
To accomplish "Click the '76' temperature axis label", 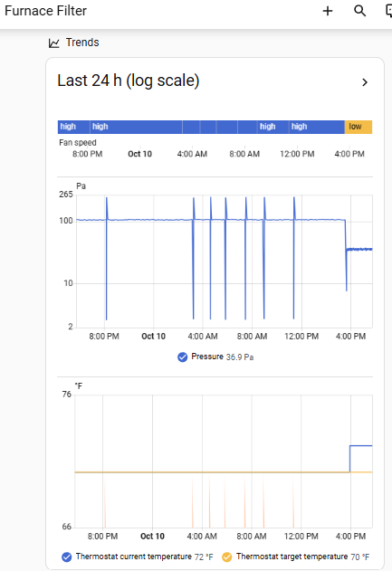I will [x=67, y=395].
